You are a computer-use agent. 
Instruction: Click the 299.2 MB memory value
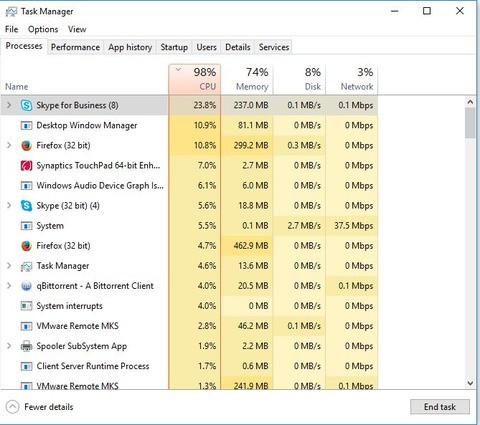coord(251,146)
